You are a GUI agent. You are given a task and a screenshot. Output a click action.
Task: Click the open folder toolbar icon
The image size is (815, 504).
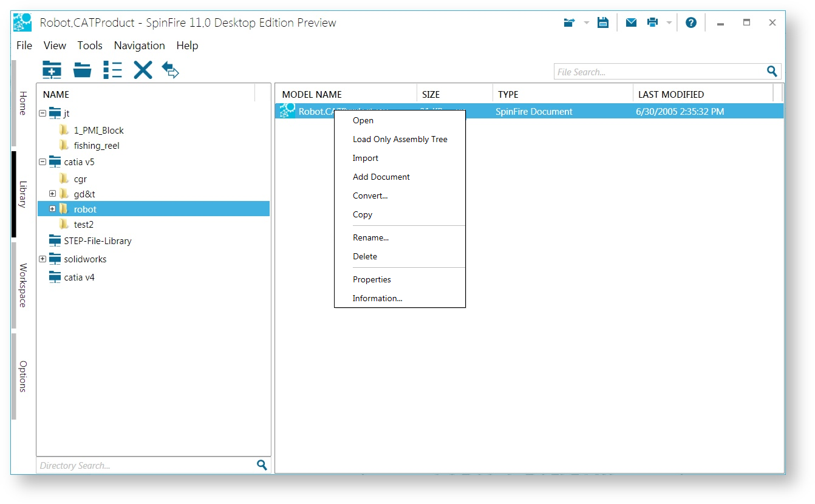click(82, 70)
